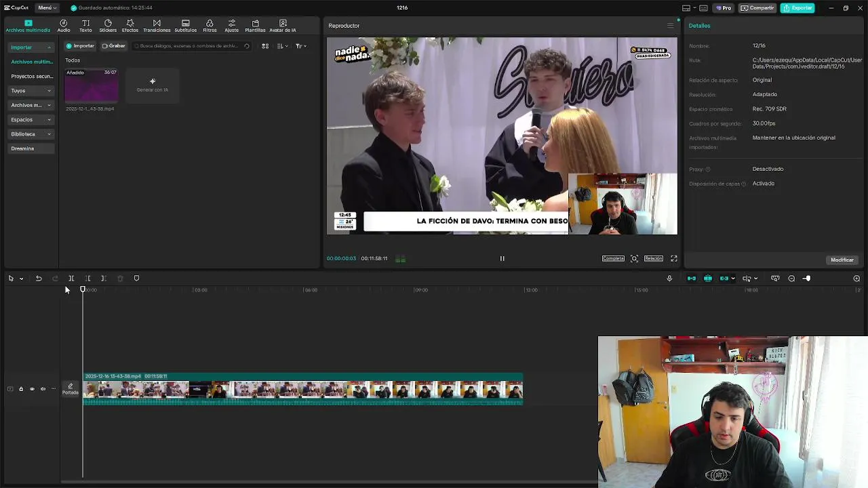The width and height of the screenshot is (868, 488).
Task: Select Archivos multimedia top icon
Action: pos(28,26)
